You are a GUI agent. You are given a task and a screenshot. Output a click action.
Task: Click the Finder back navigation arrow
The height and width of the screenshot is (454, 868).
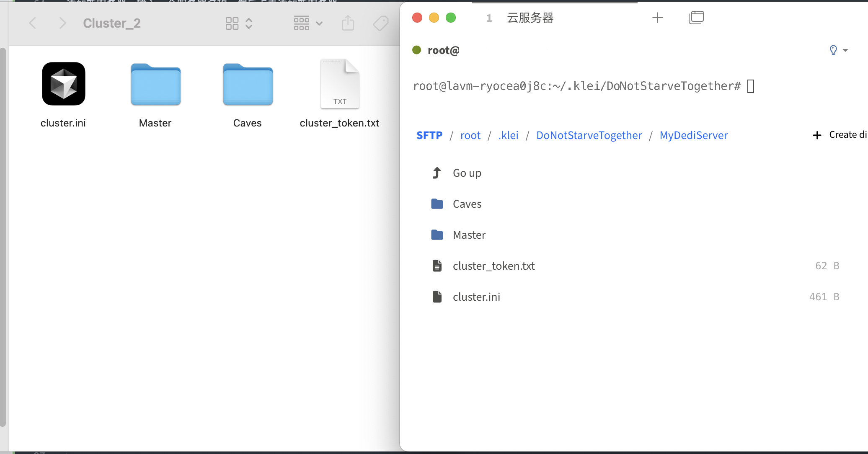[x=33, y=23]
